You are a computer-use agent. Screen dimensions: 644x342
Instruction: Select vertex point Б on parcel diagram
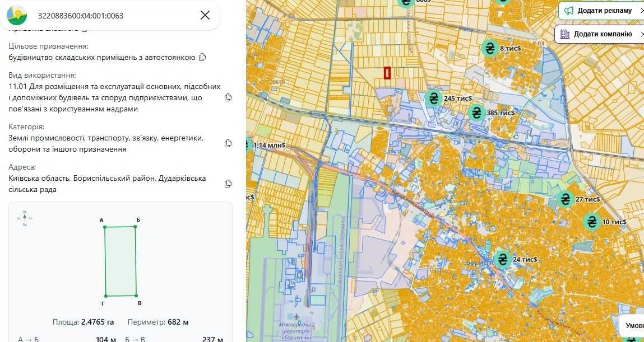pos(135,227)
